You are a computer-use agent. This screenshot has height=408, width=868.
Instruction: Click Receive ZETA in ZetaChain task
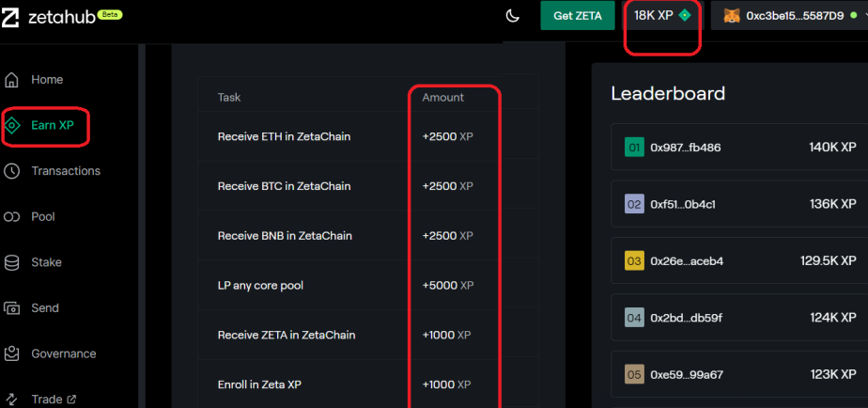(x=287, y=335)
